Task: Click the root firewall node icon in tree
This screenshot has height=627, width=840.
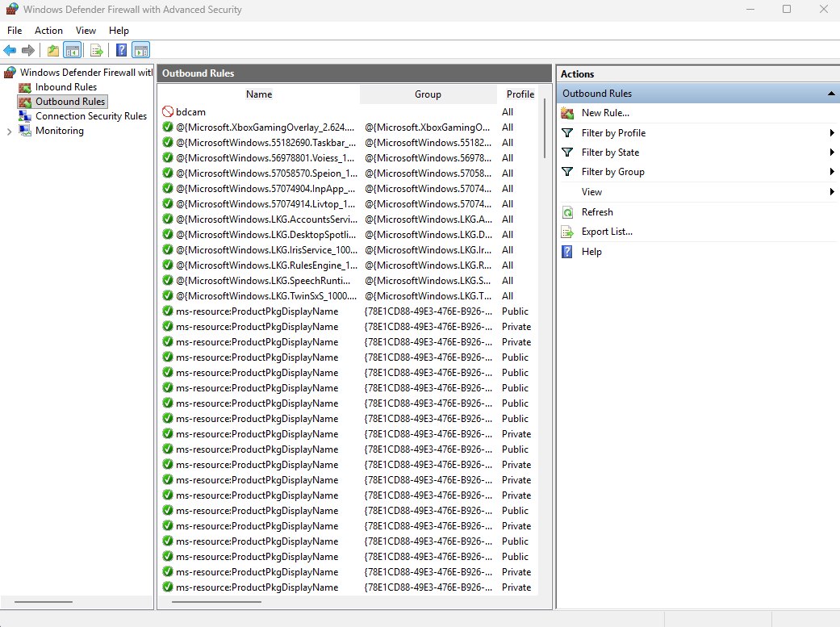Action: point(10,73)
